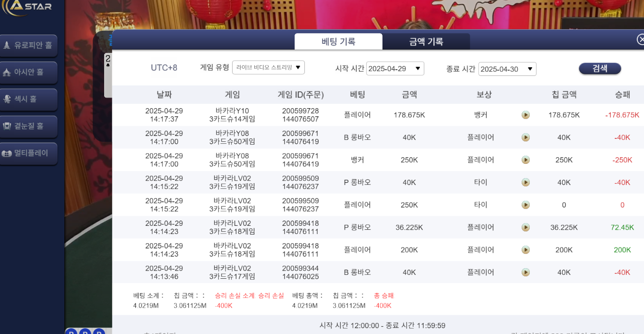Open the 종료 시간 date dropdown
Image resolution: width=644 pixels, height=334 pixels.
(507, 69)
